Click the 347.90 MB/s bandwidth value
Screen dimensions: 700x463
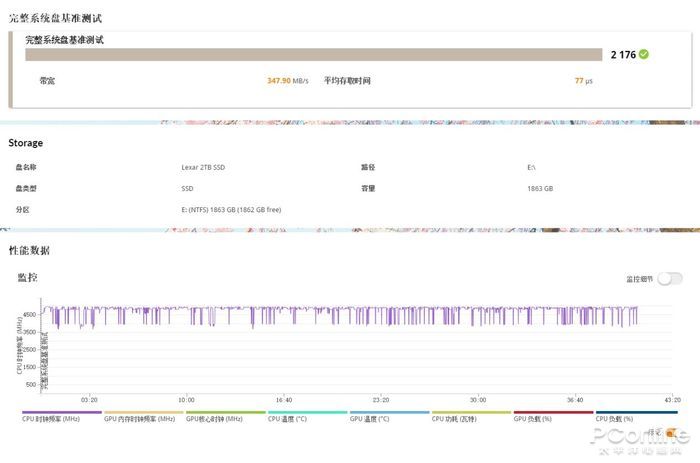pyautogui.click(x=288, y=81)
